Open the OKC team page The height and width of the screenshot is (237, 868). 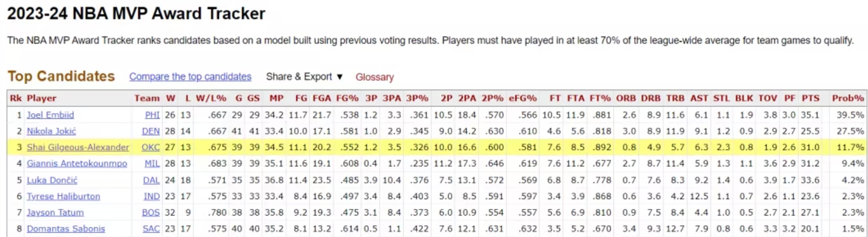click(x=150, y=147)
